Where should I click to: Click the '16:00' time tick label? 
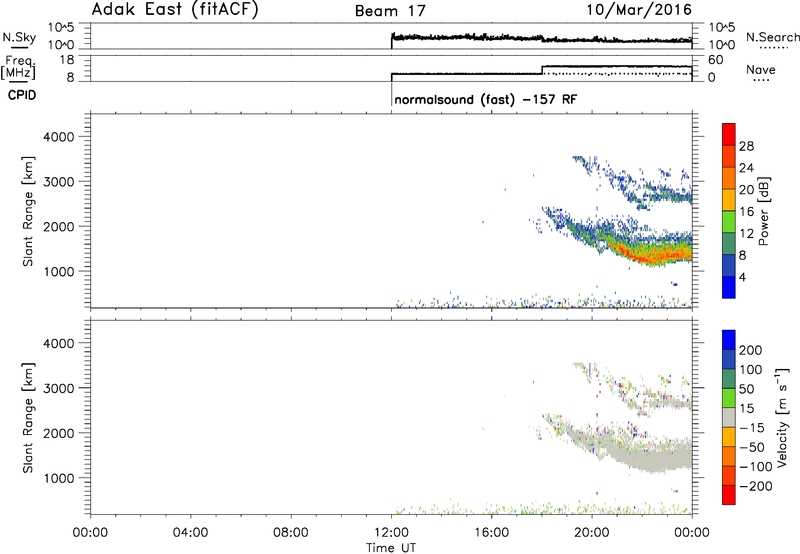[491, 533]
